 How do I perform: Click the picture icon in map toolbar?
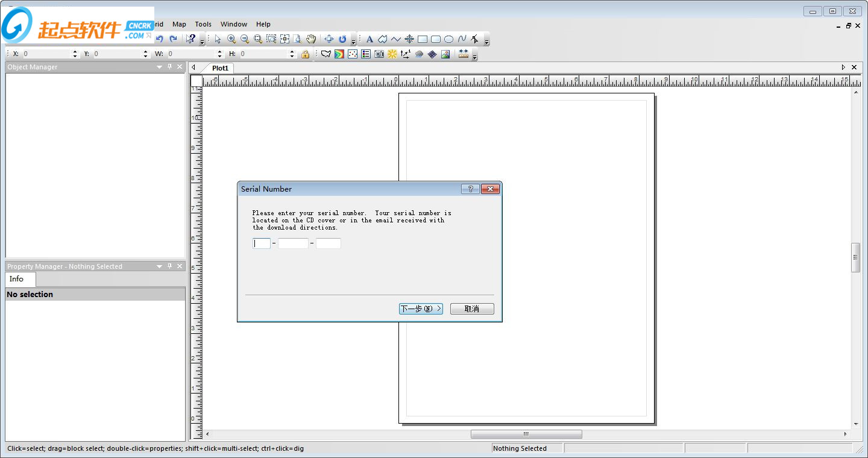(x=445, y=54)
